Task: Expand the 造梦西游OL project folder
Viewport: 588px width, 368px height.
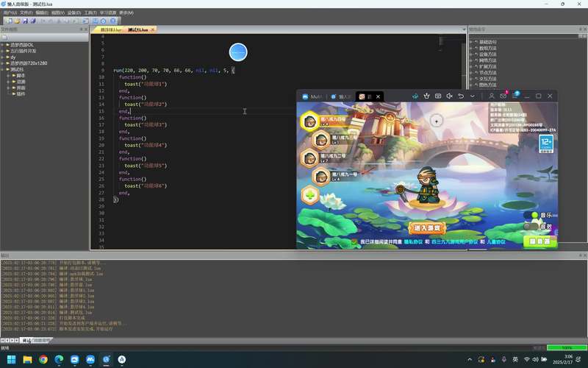Action: (x=3, y=45)
